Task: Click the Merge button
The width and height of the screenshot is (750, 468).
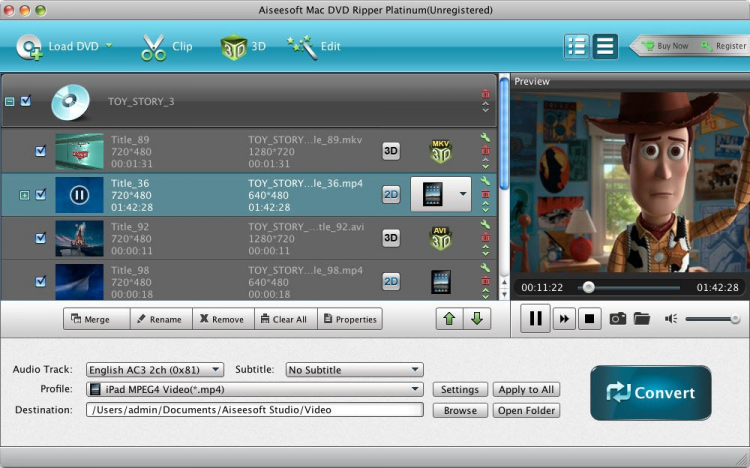Action: click(x=97, y=319)
